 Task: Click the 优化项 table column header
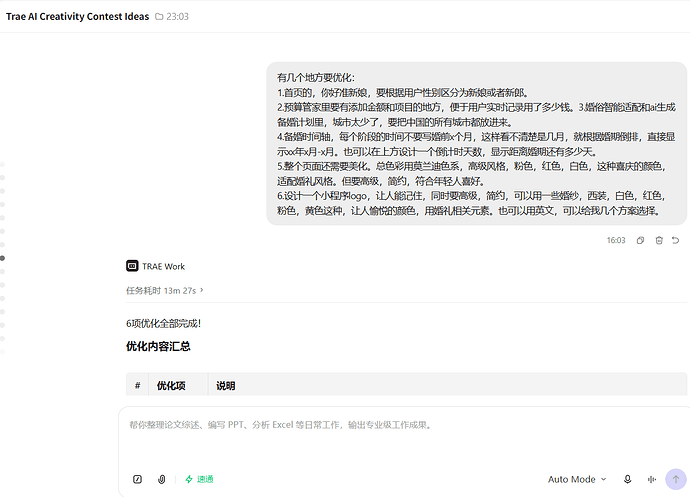coord(171,386)
